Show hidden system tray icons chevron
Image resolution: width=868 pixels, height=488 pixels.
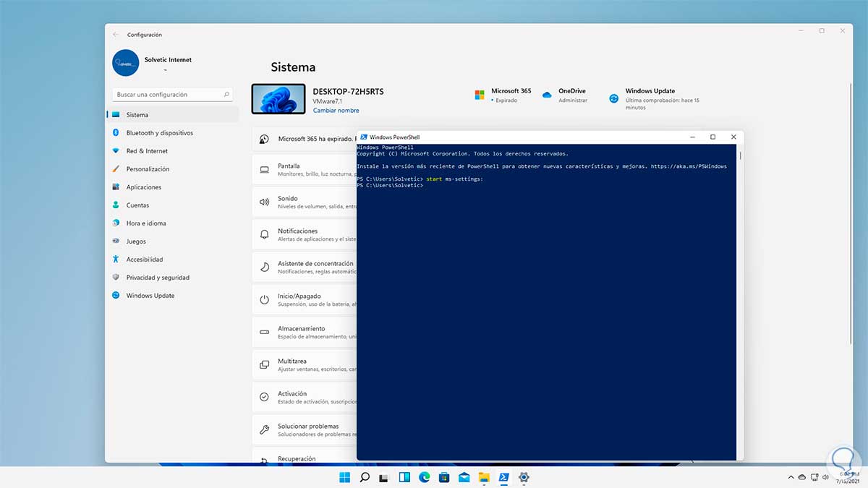[x=790, y=477]
